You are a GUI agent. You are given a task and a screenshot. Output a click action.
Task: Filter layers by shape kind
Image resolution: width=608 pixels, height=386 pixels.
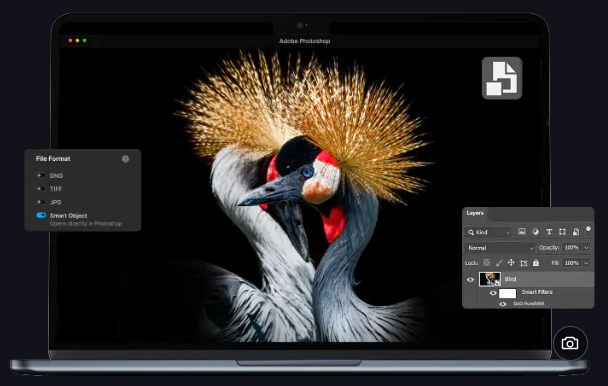(562, 232)
